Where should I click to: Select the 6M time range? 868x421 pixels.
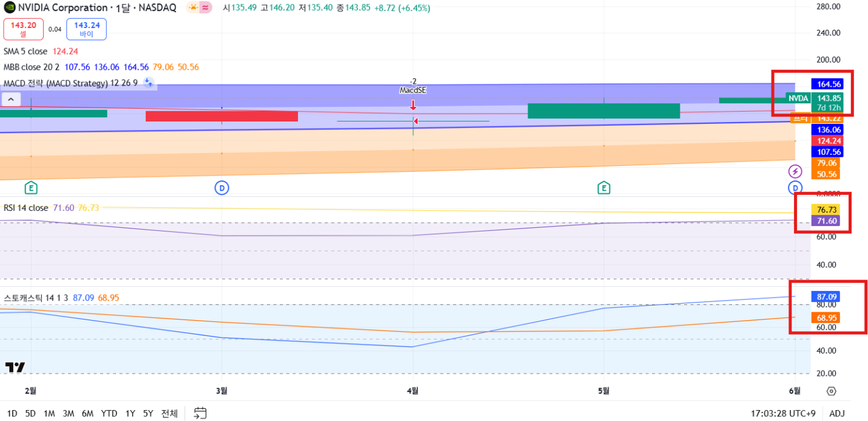click(87, 413)
